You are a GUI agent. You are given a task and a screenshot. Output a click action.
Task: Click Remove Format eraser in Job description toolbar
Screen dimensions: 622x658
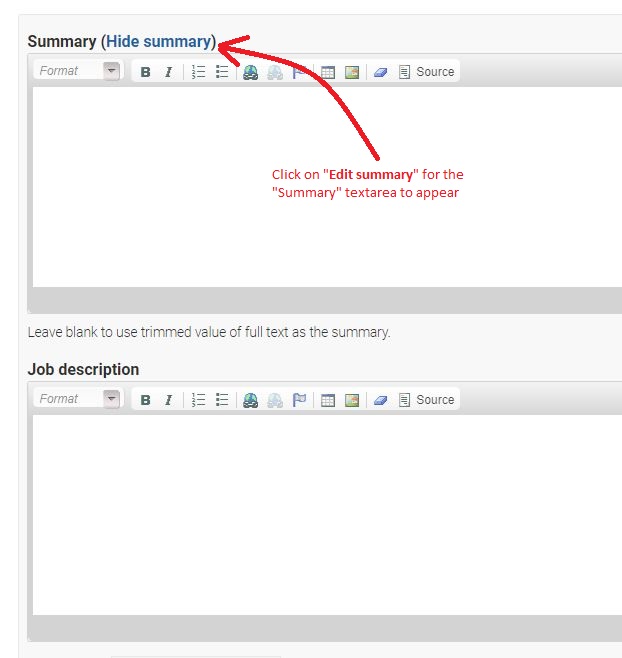380,400
